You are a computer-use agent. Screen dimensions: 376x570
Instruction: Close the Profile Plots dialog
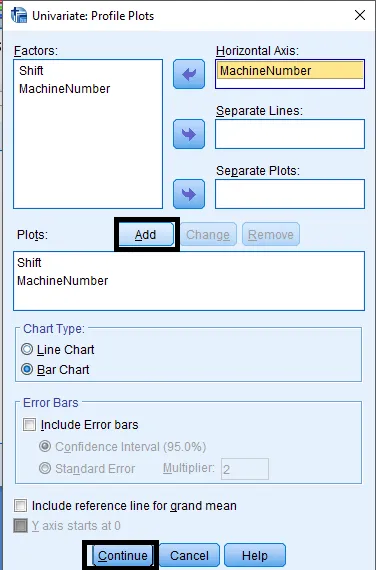[360, 15]
